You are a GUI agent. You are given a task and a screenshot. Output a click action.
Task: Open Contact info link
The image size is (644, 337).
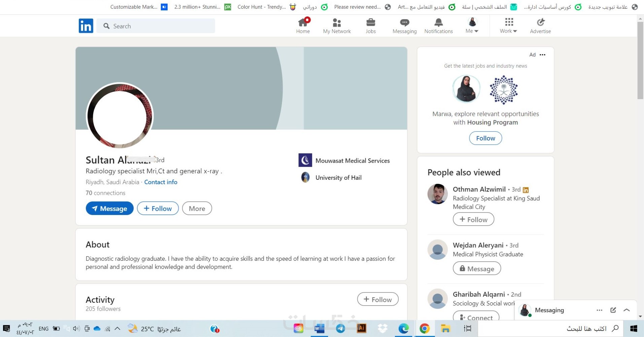[160, 182]
